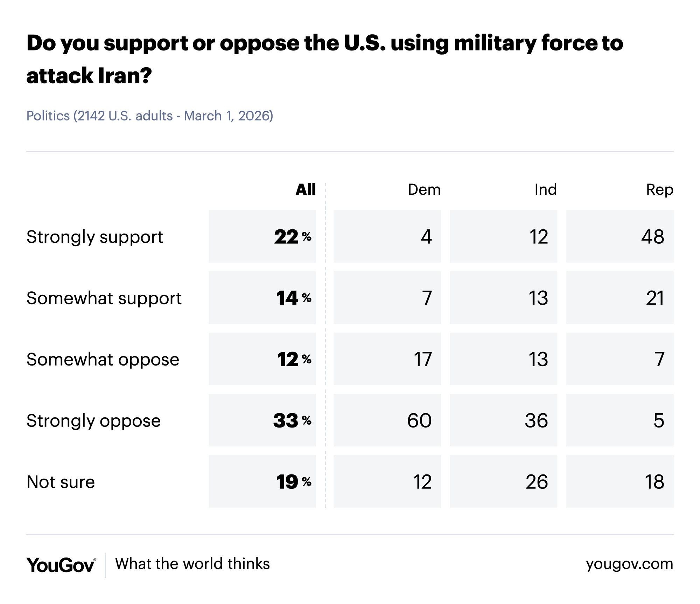
Task: Click the "What the world thinks" tagline
Action: click(192, 564)
